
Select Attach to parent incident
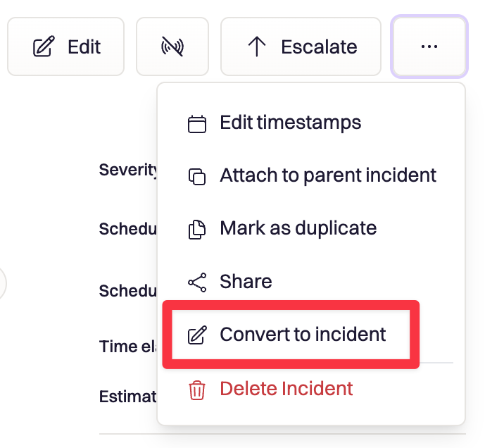(328, 175)
